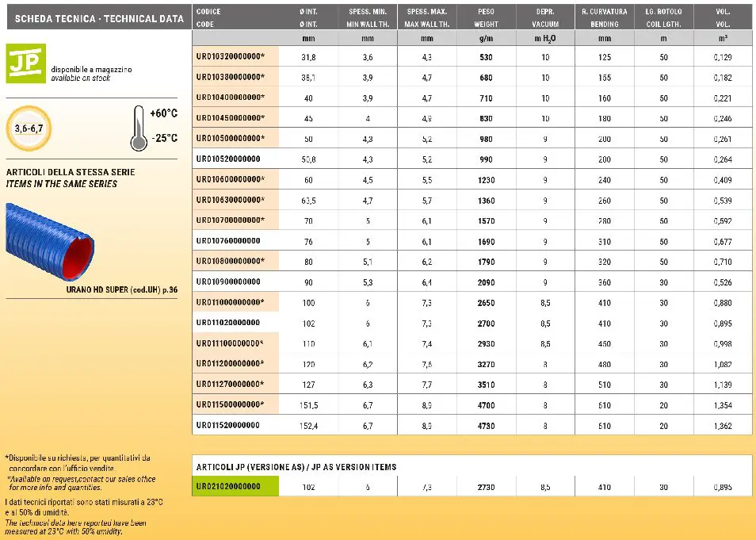The image size is (756, 540).
Task: Open URANO HD SUPER (cod.UH) p.36 reference
Action: tap(121, 291)
